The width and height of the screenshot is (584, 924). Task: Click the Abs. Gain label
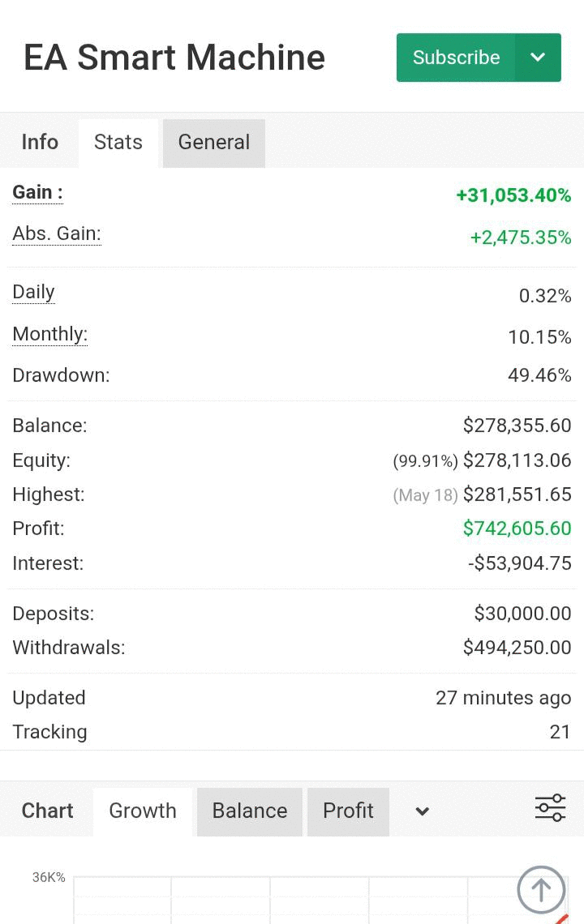tap(57, 234)
